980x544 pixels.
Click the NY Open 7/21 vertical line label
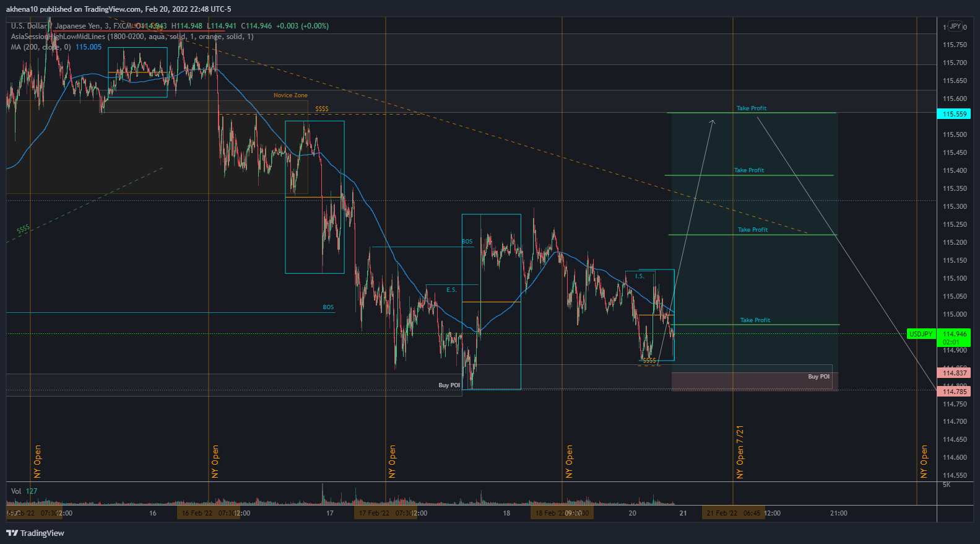tap(740, 452)
